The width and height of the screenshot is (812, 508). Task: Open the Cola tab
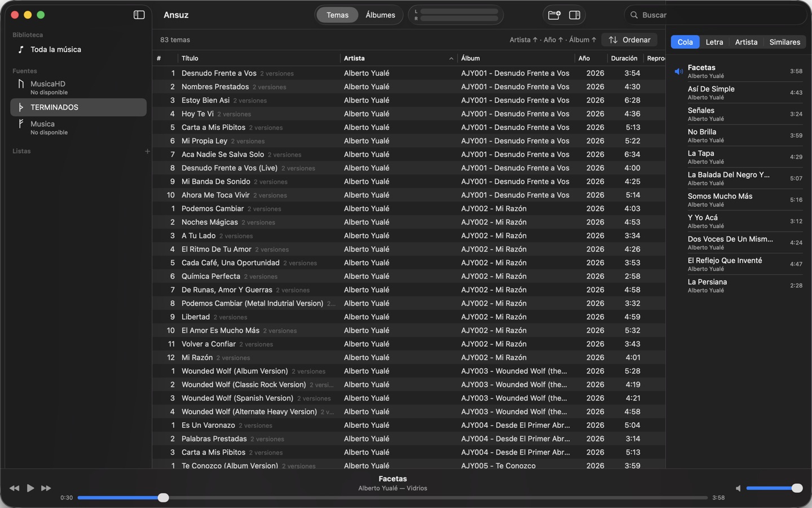click(x=685, y=42)
